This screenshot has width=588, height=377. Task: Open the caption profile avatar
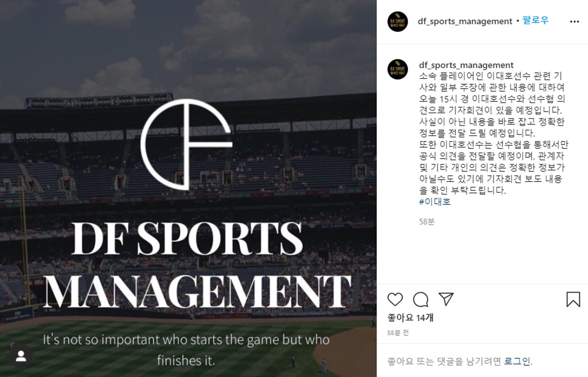tap(397, 69)
